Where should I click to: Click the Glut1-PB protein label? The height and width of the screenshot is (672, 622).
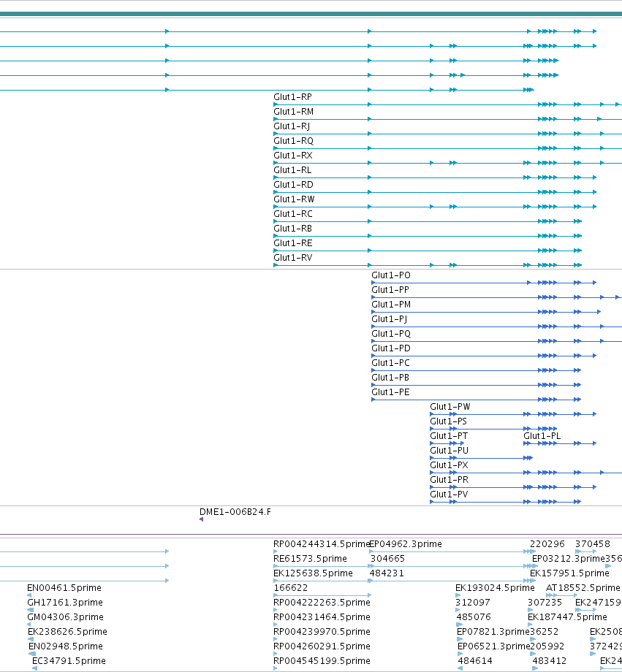point(390,377)
